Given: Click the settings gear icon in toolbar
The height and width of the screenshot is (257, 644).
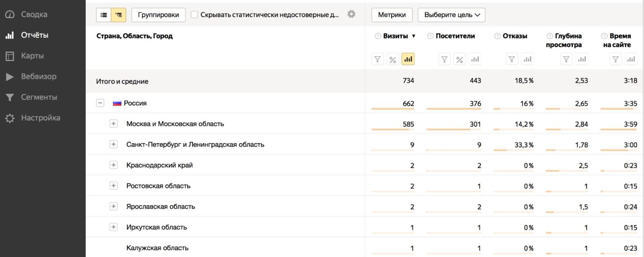Looking at the screenshot, I should (351, 14).
